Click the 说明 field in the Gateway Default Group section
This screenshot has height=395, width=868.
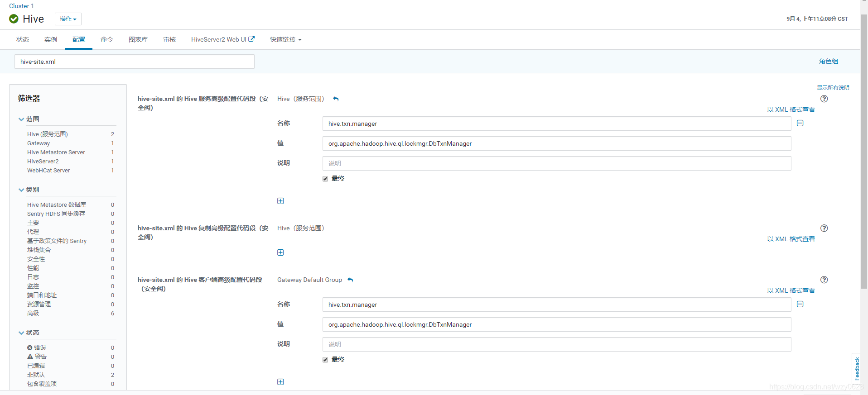pos(557,344)
